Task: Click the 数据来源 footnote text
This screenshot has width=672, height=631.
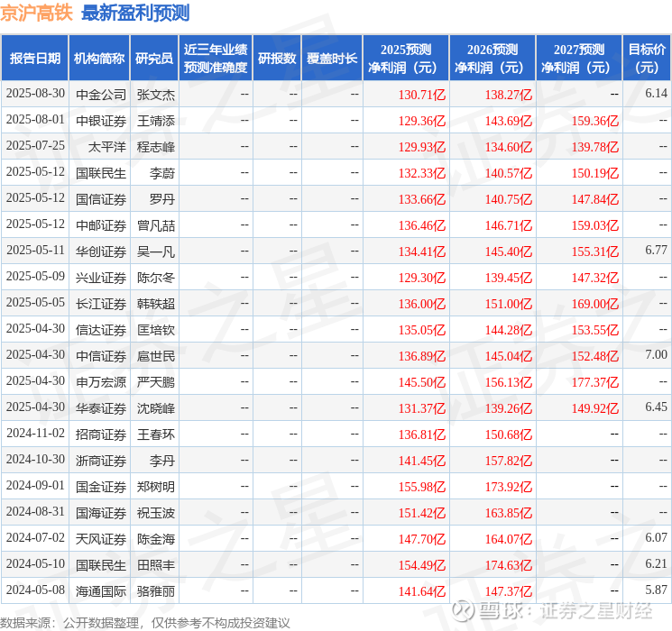Action: point(145,623)
